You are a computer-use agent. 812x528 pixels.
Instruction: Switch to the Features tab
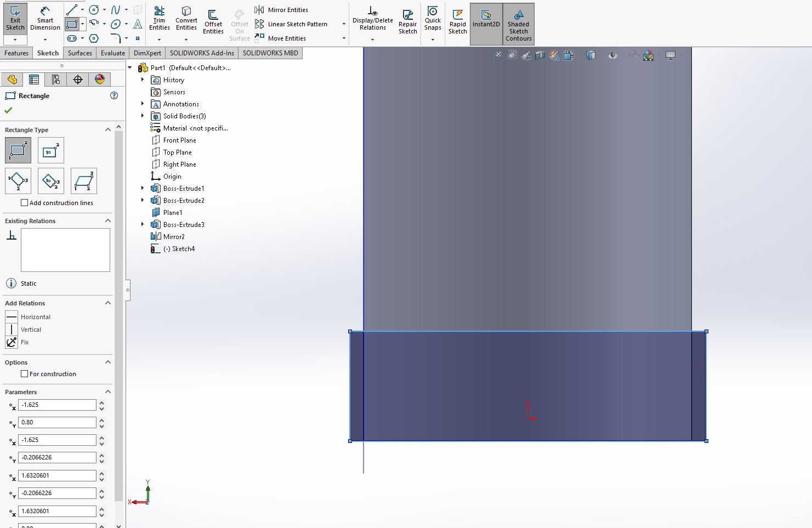click(16, 53)
